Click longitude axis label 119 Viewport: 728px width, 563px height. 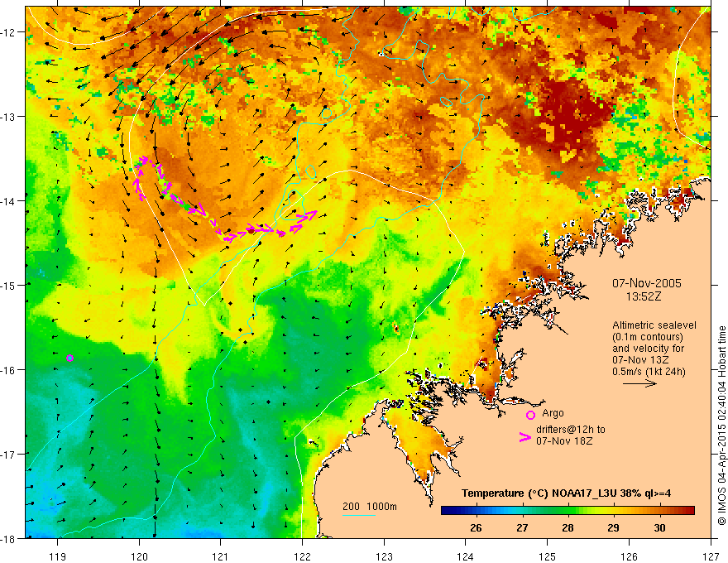[58, 556]
